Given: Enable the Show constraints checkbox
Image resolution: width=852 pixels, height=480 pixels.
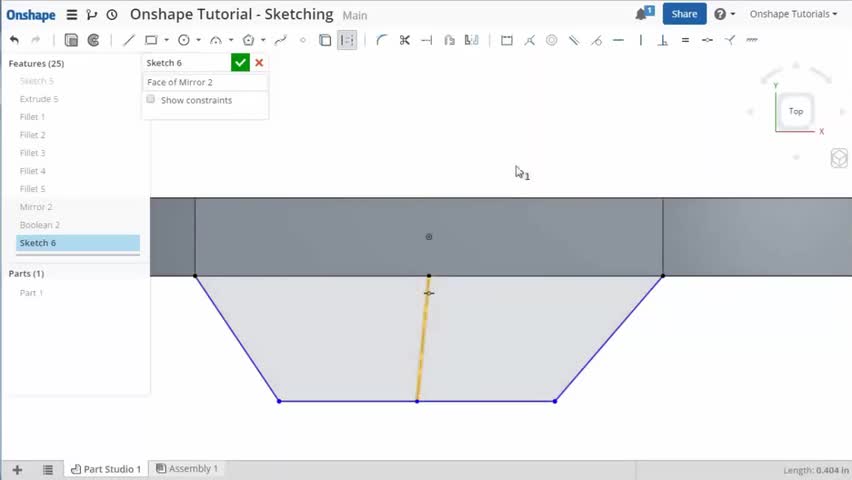Looking at the screenshot, I should [x=151, y=99].
